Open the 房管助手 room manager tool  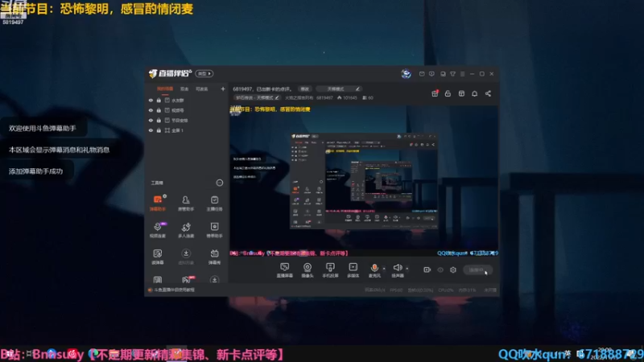click(x=186, y=204)
